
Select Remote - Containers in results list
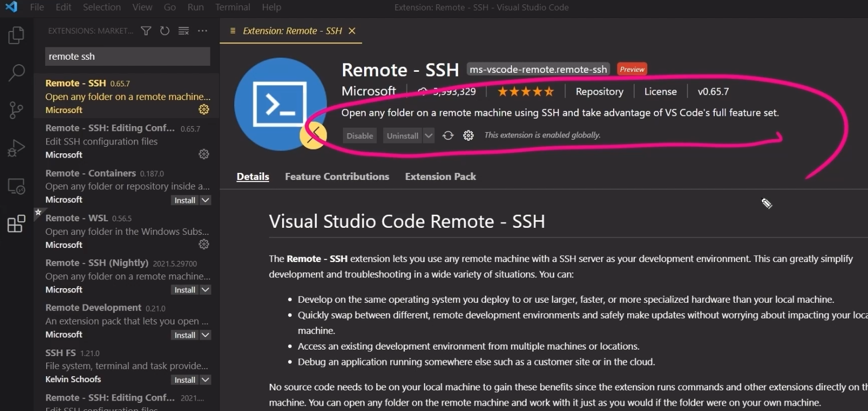click(x=127, y=186)
